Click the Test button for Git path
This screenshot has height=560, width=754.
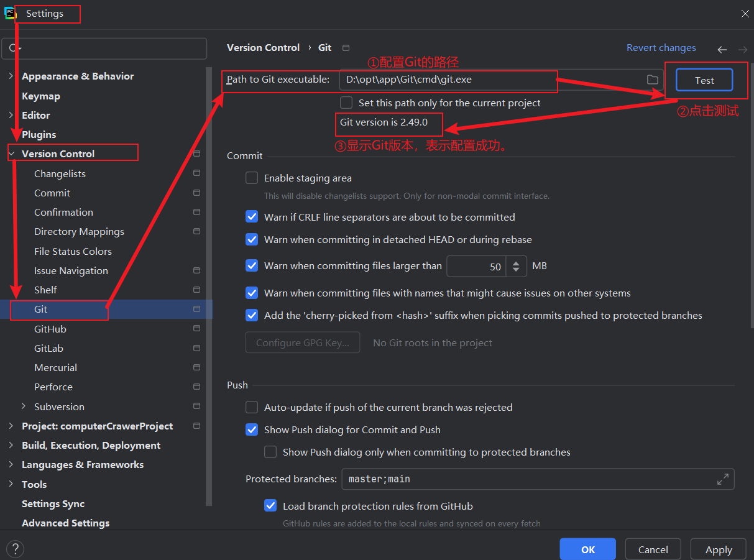tap(704, 80)
